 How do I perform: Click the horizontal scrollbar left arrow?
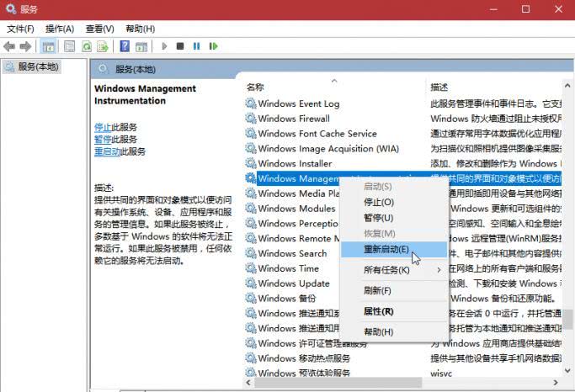248,383
